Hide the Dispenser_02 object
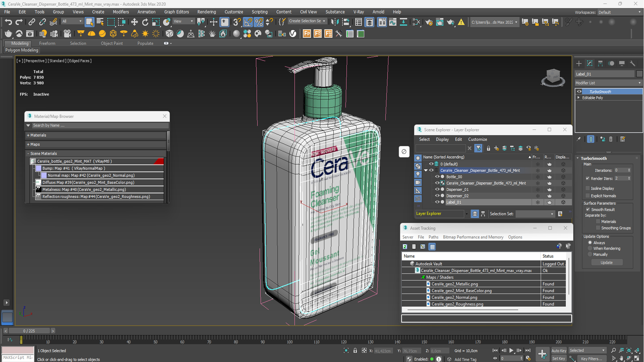Image resolution: width=644 pixels, height=362 pixels. pyautogui.click(x=437, y=196)
